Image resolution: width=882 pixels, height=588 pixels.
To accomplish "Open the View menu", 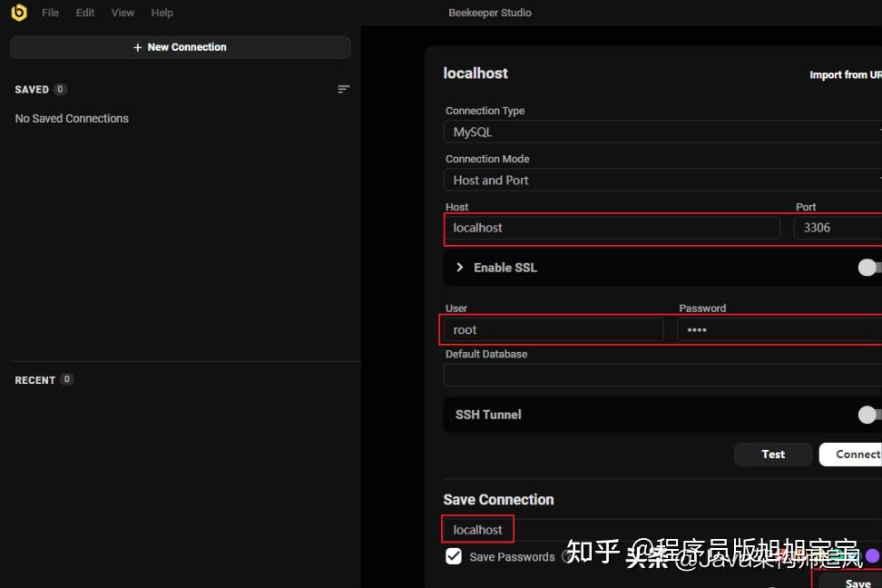I will pos(122,13).
